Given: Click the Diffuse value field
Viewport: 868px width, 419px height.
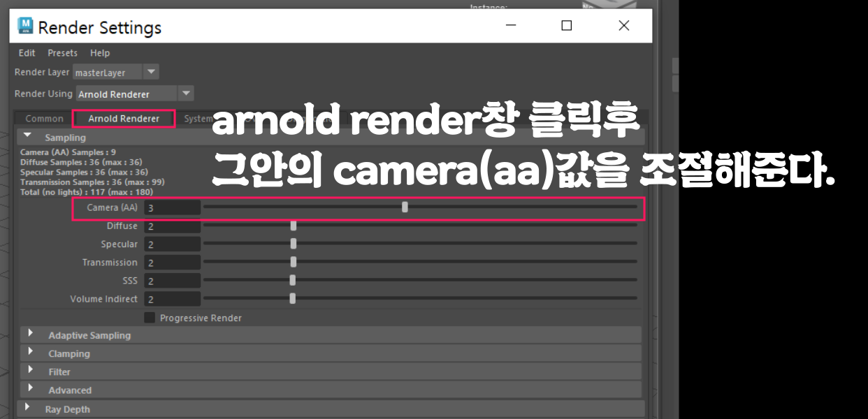Looking at the screenshot, I should pyautogui.click(x=173, y=226).
